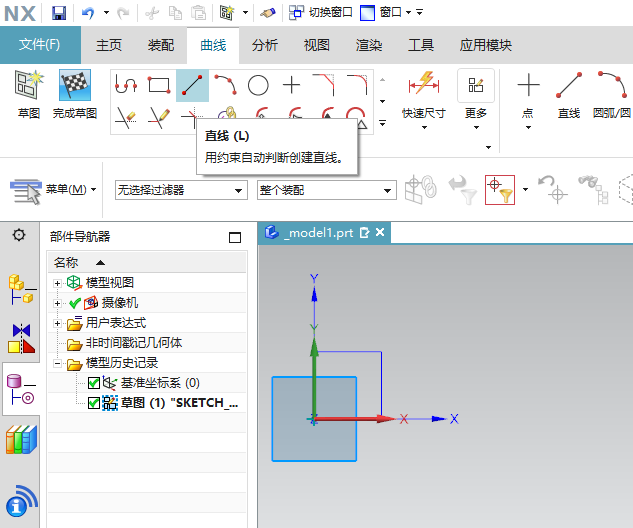Screen dimensions: 633x528
Task: Open the Assembly Navigator sidebar tab
Action: click(21, 289)
